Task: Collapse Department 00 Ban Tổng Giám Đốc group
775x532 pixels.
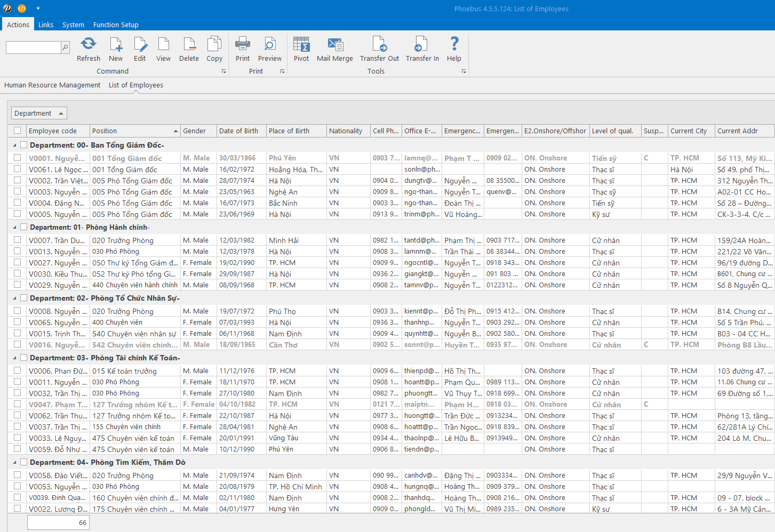Action: pos(14,145)
